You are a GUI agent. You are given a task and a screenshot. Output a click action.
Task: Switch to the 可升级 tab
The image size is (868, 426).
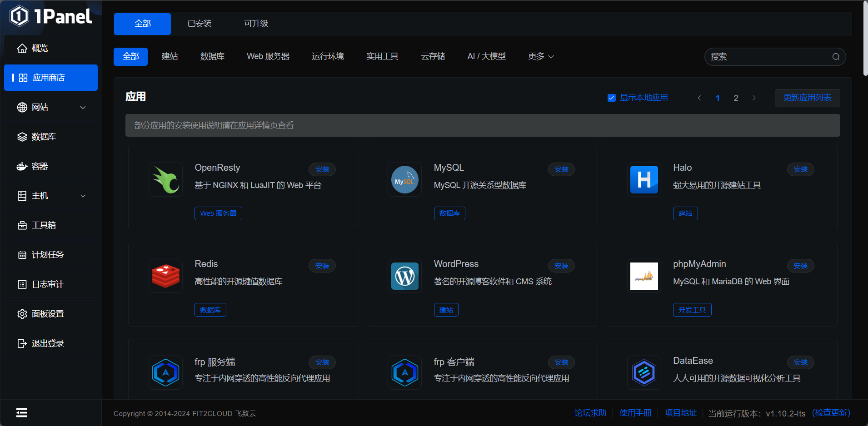coord(256,24)
